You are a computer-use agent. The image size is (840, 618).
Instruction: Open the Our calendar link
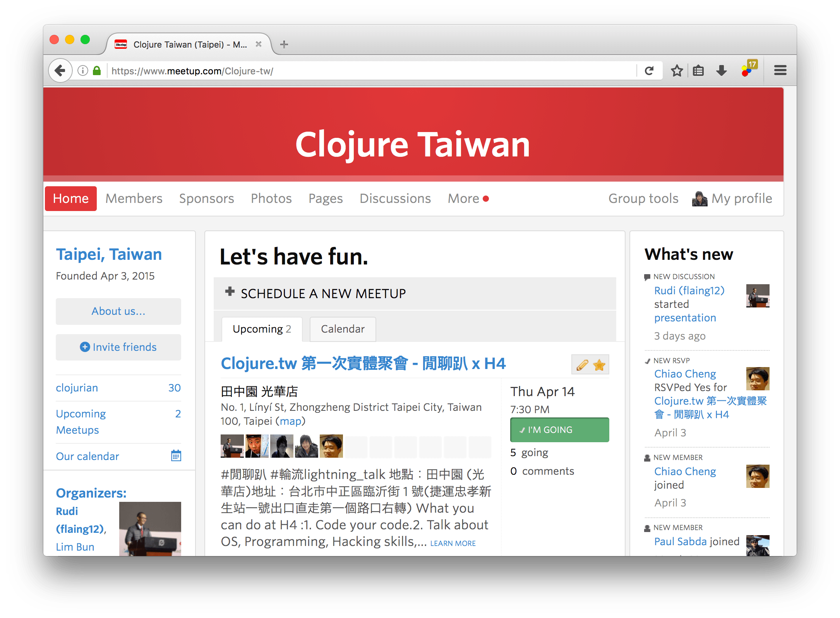(x=87, y=456)
